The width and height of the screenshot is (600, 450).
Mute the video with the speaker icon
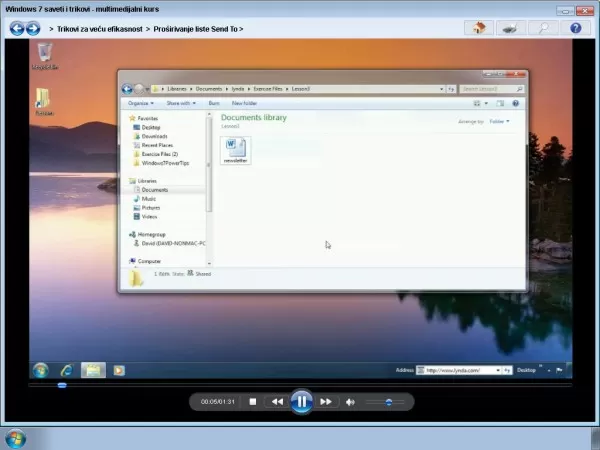(350, 402)
